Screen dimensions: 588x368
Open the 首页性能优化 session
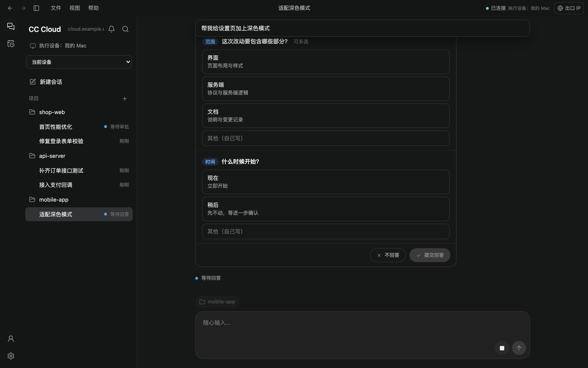point(79,127)
